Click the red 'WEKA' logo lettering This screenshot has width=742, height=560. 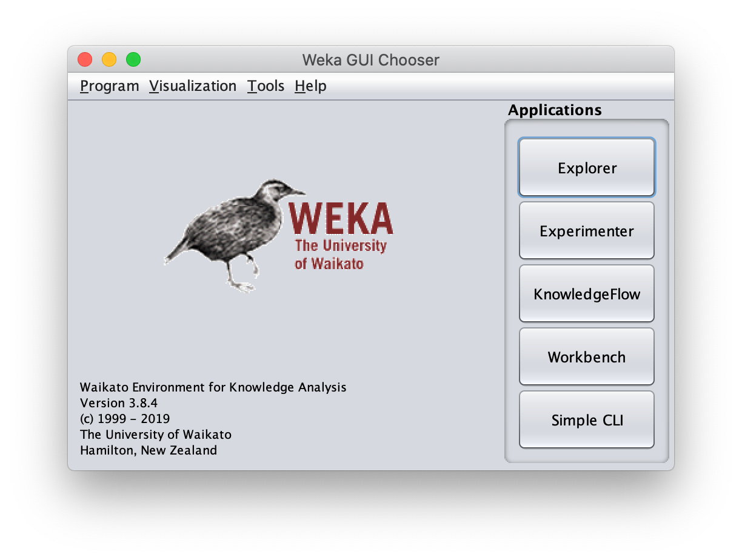[x=341, y=217]
